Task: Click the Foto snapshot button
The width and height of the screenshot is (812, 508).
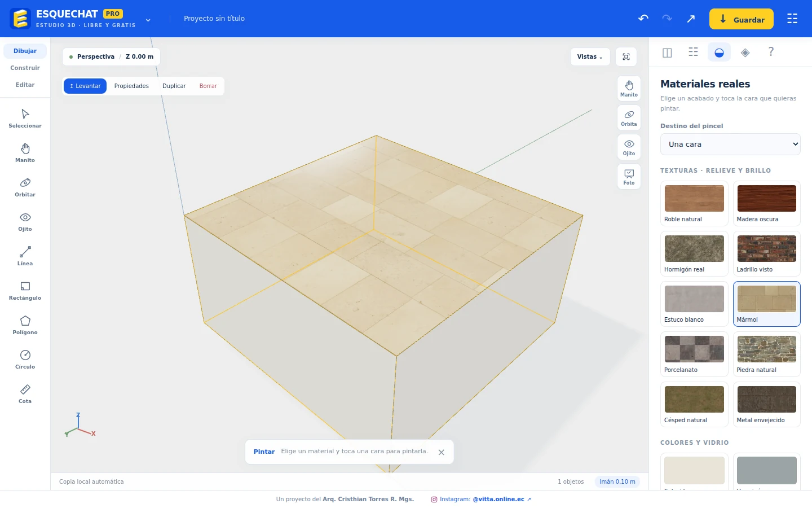Action: tap(629, 177)
